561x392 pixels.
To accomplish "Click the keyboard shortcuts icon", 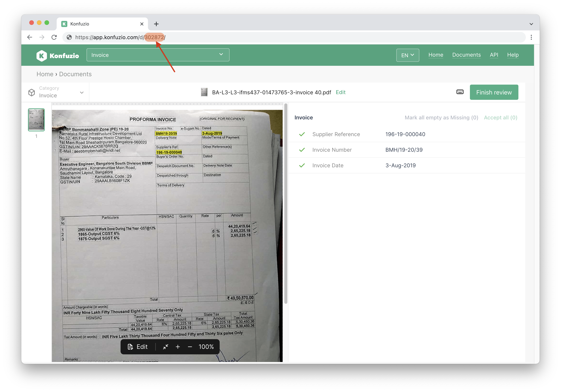I will tap(460, 92).
